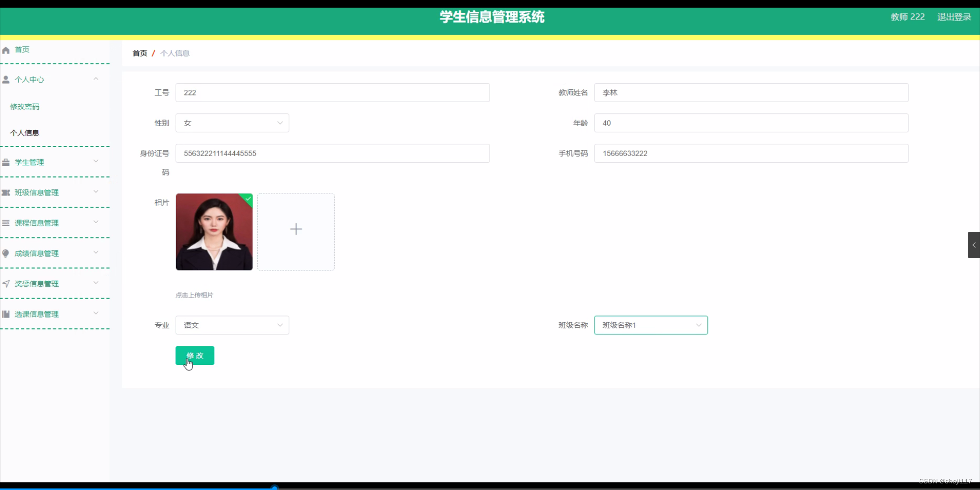Click the ticket icon beside 班级信息管理
Screen dimensions: 980x490
click(x=6, y=192)
